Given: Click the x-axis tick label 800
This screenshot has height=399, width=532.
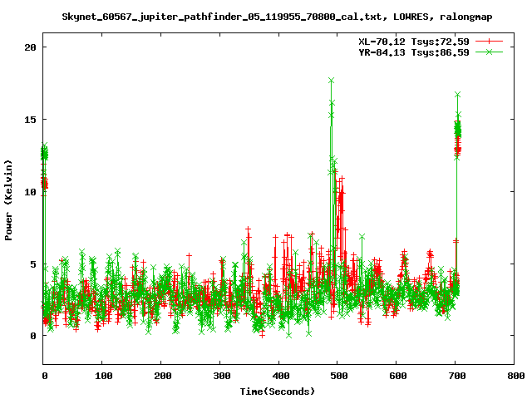Looking at the screenshot, I should point(515,376).
